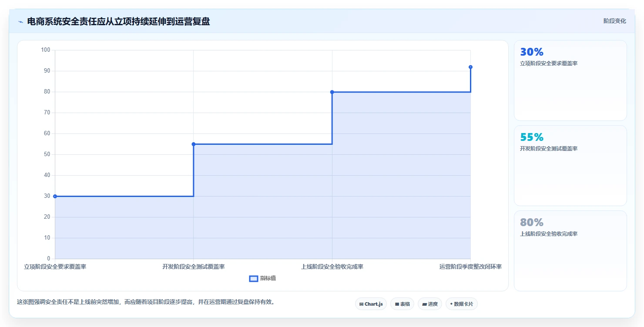The image size is (644, 327).
Task: Click the icon inside the 进度 tag
Action: (x=425, y=304)
